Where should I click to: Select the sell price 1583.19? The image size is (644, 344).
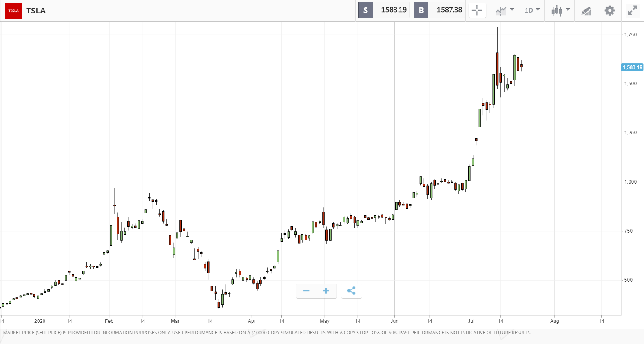(x=394, y=10)
